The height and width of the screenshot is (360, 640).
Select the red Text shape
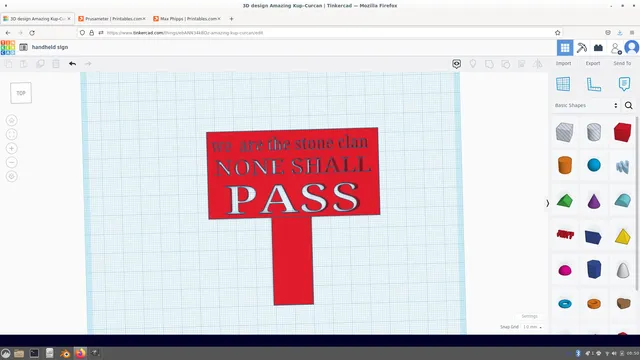565,234
